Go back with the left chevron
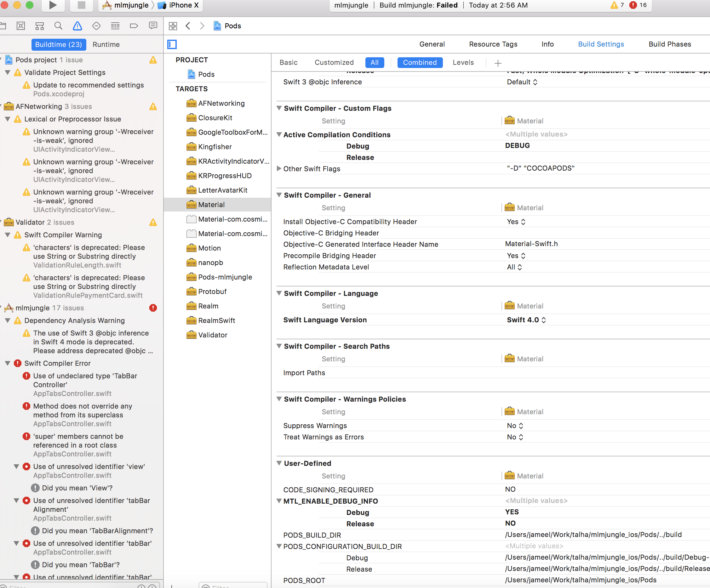The image size is (710, 588). pyautogui.click(x=188, y=26)
